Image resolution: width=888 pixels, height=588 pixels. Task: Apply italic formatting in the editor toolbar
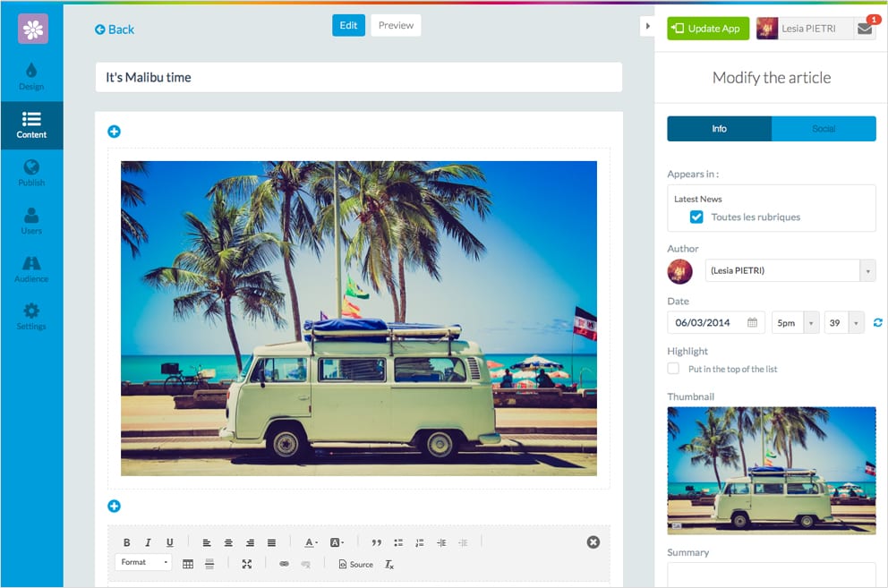(x=148, y=542)
